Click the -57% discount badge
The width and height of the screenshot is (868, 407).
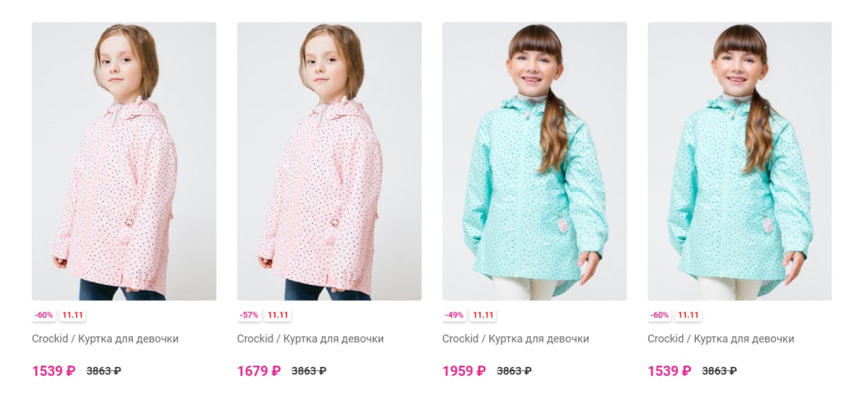tap(250, 315)
